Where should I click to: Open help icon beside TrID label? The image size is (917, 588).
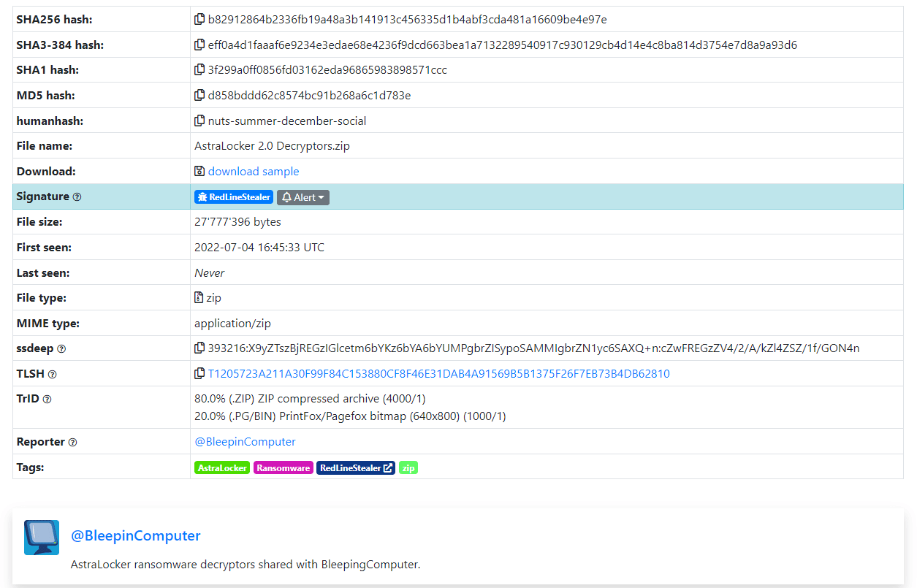point(47,400)
